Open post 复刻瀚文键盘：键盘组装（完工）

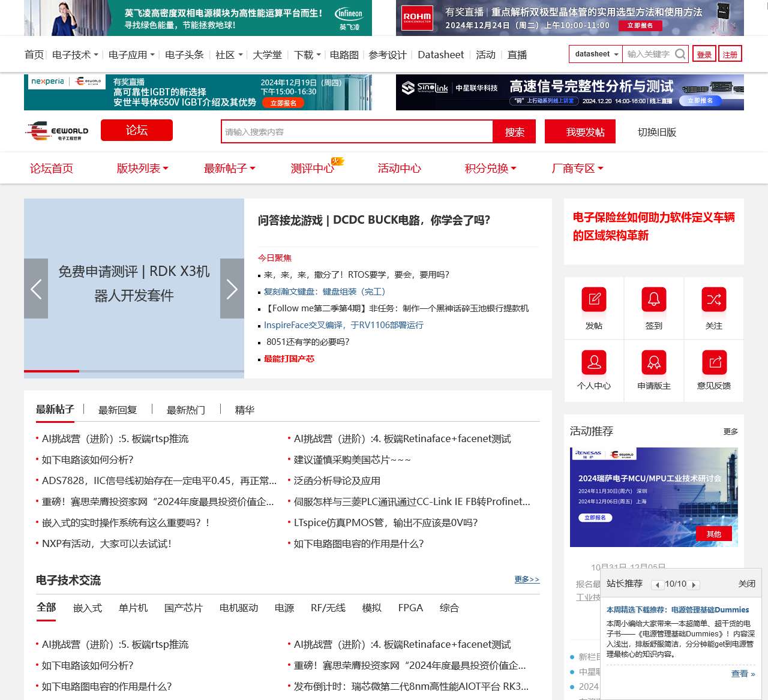(x=325, y=292)
